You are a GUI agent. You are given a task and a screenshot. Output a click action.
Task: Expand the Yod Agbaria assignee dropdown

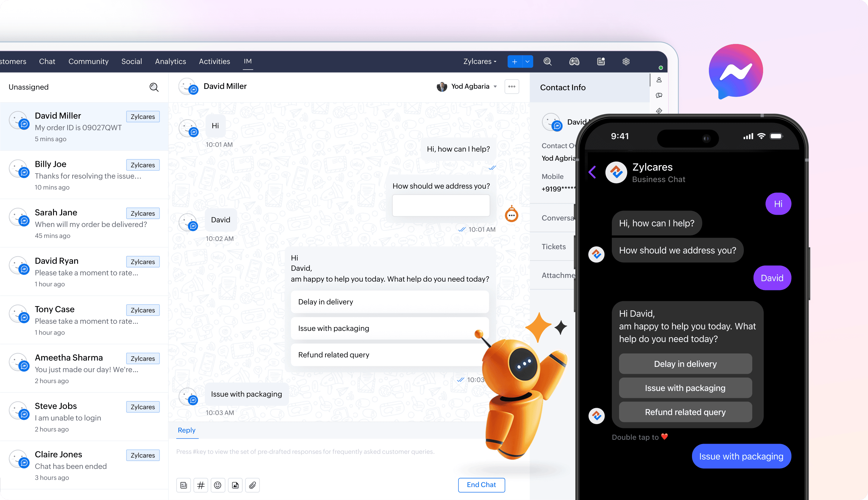click(x=495, y=86)
